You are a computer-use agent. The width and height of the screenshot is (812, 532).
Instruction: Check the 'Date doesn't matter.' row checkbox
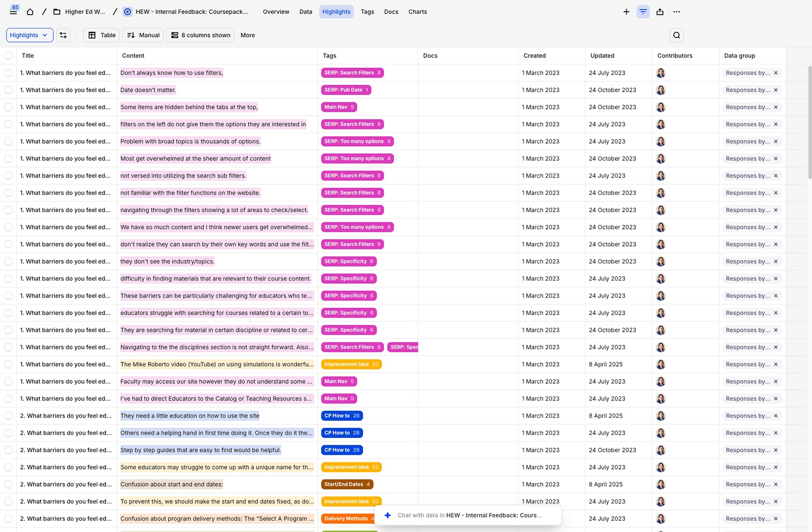[x=8, y=90]
